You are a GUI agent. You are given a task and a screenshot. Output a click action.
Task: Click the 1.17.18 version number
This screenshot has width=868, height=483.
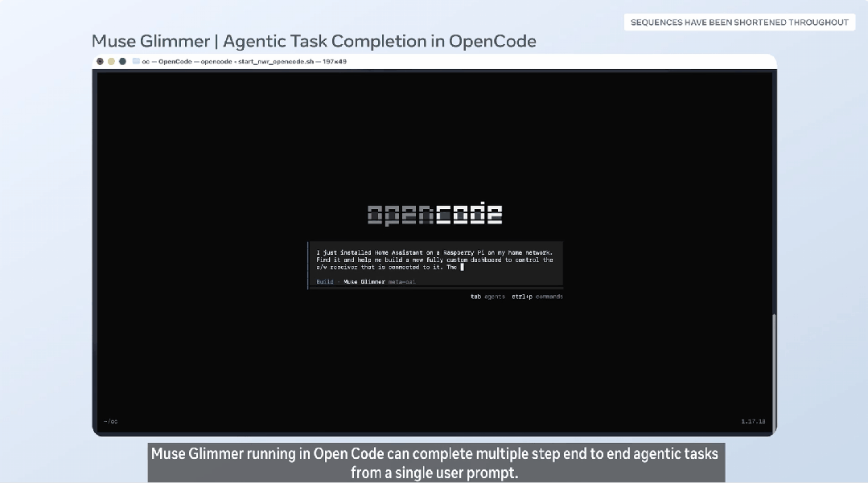(754, 422)
